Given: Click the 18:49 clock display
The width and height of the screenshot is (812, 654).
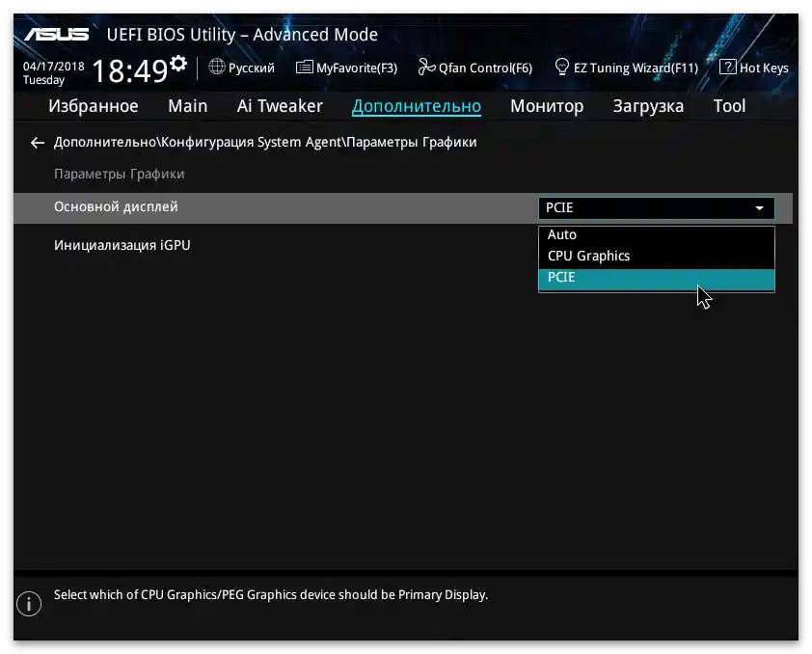Looking at the screenshot, I should (130, 71).
